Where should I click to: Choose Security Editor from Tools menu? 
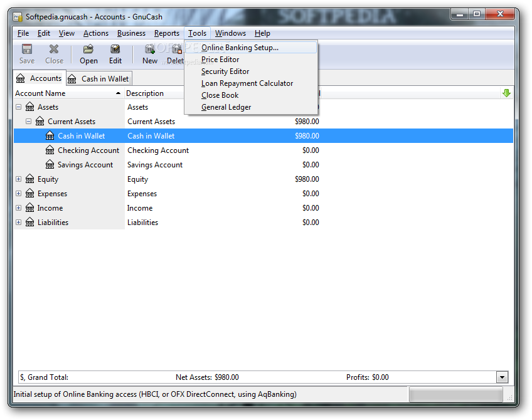click(x=251, y=71)
